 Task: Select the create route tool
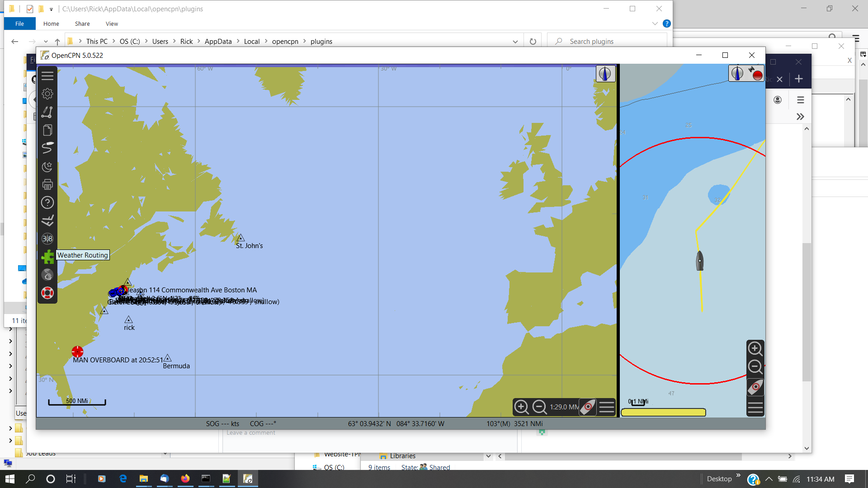coord(47,112)
